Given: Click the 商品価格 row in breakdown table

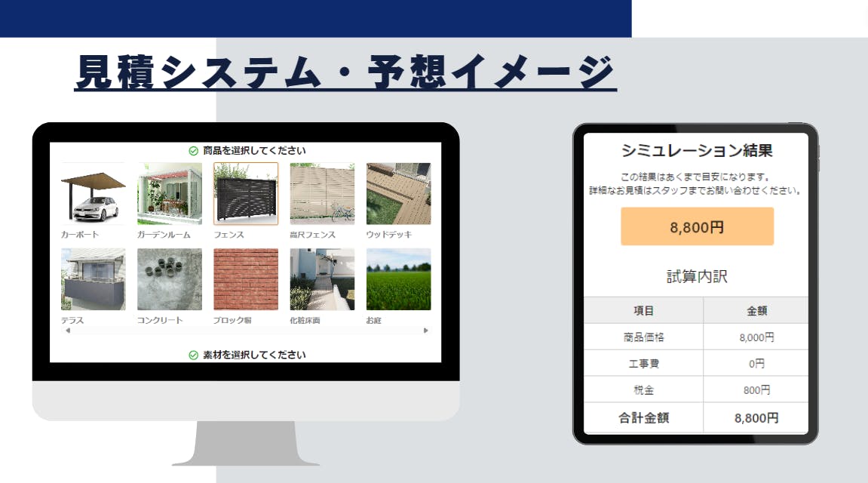Looking at the screenshot, I should pos(643,337).
